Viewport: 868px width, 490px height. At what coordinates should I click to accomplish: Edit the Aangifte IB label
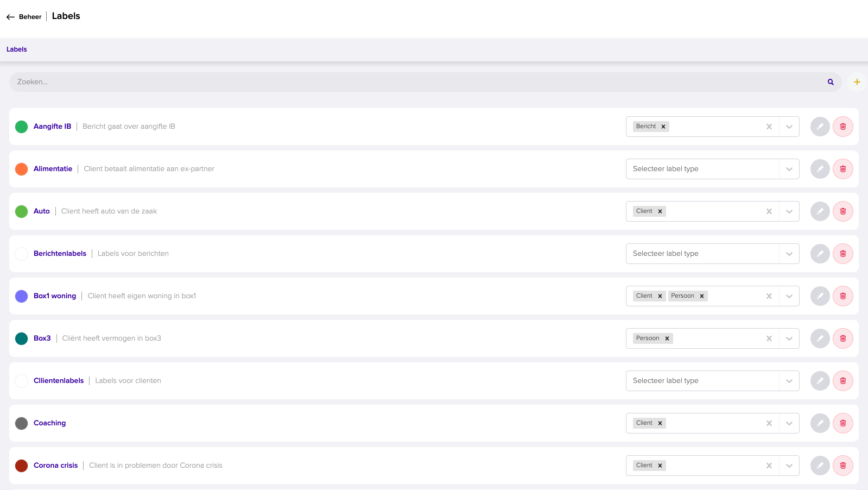(820, 127)
